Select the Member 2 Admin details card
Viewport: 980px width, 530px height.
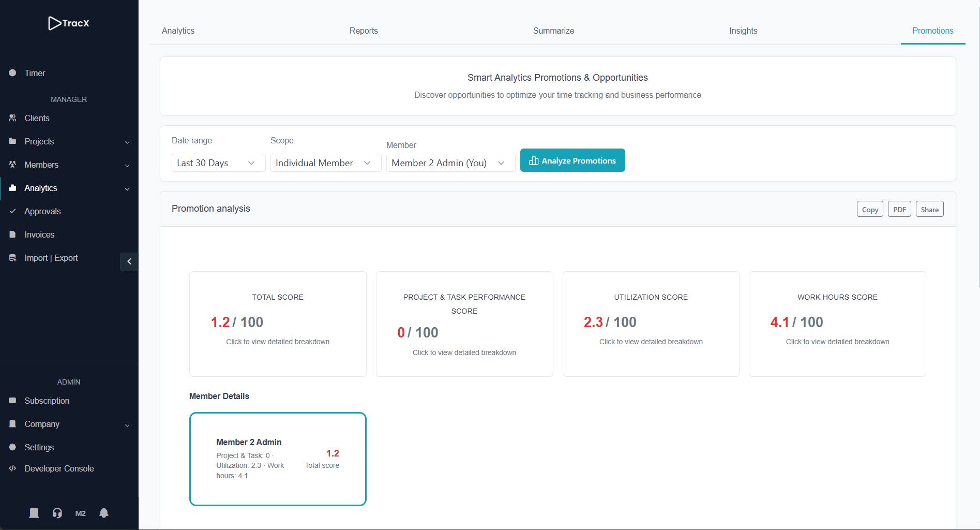click(x=278, y=459)
